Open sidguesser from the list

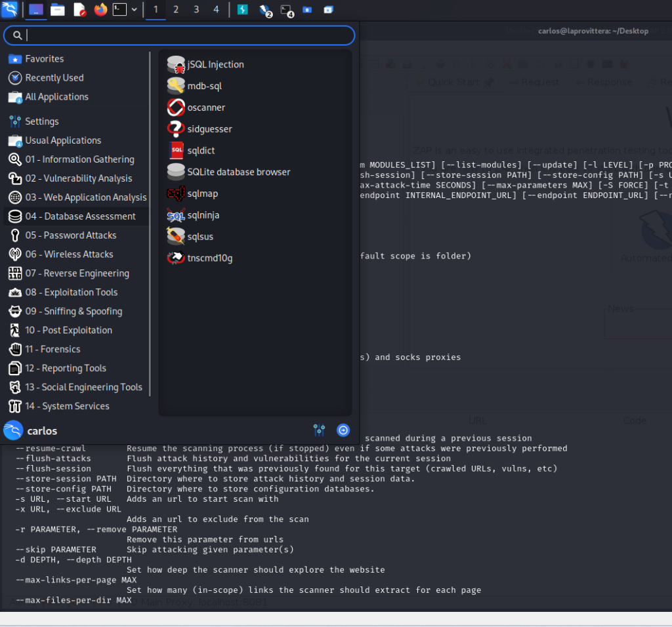209,129
